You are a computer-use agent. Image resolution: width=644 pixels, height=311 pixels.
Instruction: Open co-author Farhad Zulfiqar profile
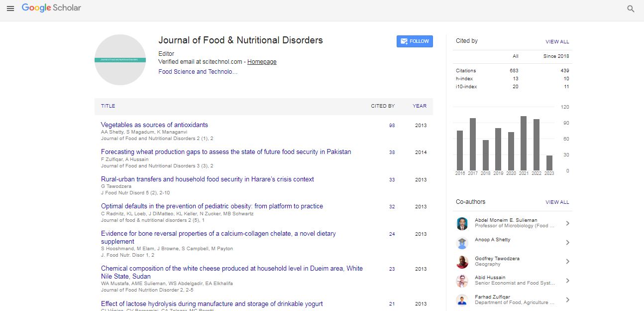[492, 297]
